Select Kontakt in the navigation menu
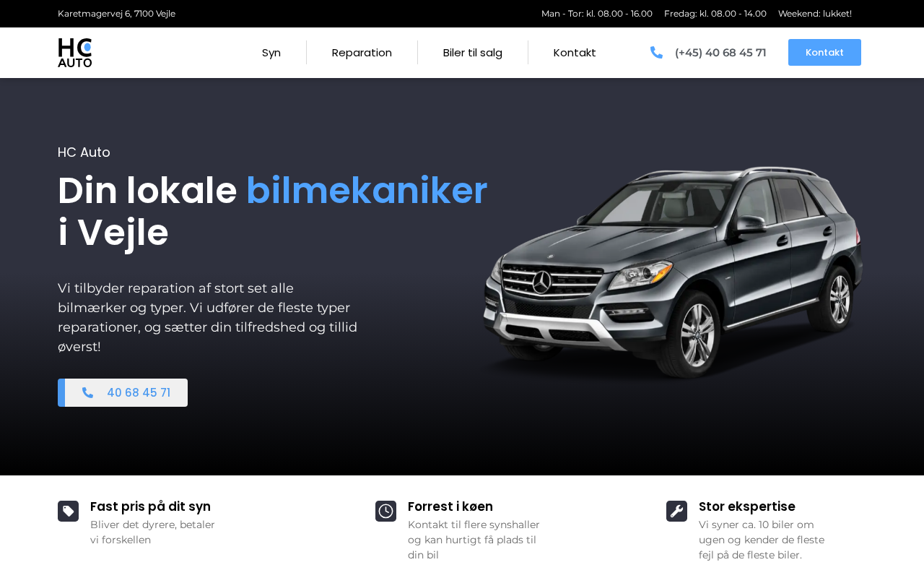 (575, 53)
